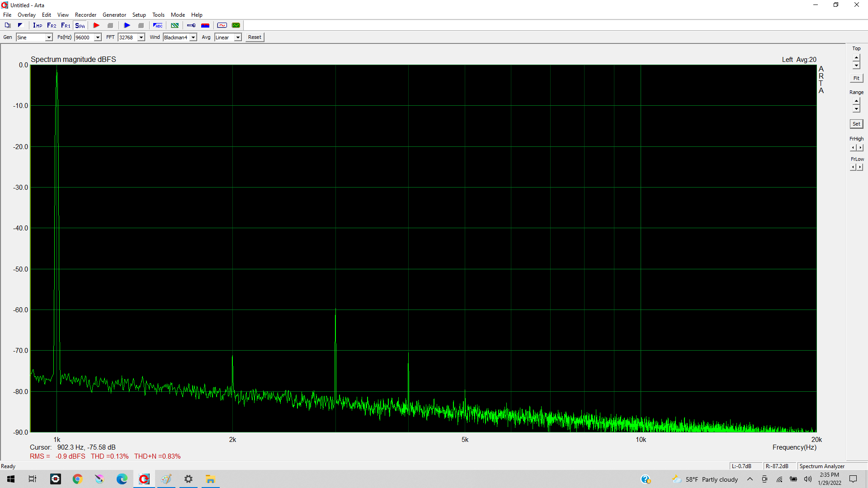The image size is (868, 488).
Task: Launch Google Chrome from the taskbar
Action: (77, 479)
